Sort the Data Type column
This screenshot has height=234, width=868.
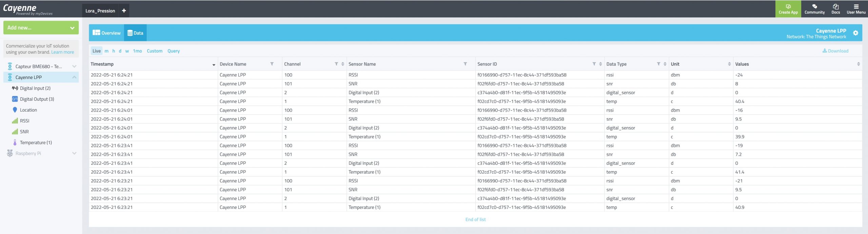[665, 64]
